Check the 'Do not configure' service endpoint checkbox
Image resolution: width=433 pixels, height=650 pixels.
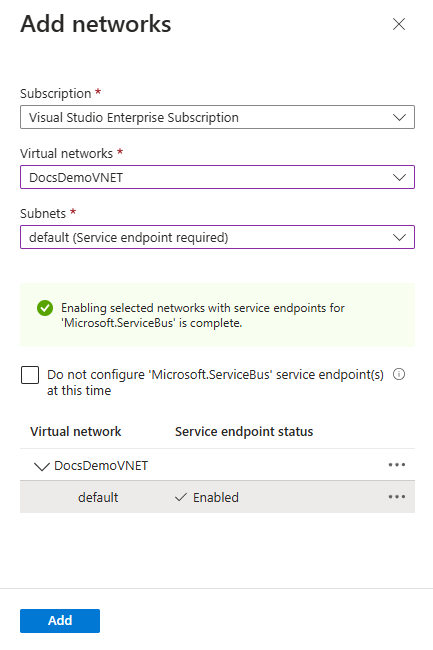click(30, 375)
